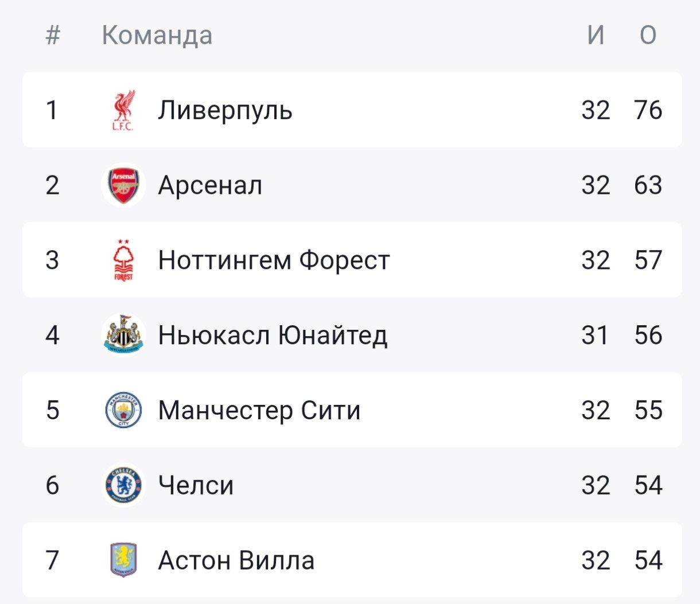Click Newcastle's 31 games played value

[x=594, y=335]
